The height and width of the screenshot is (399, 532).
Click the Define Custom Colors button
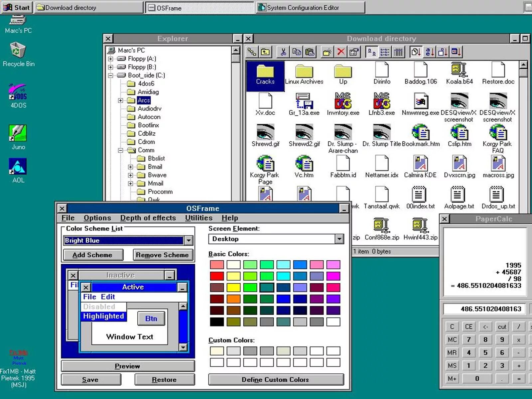275,379
